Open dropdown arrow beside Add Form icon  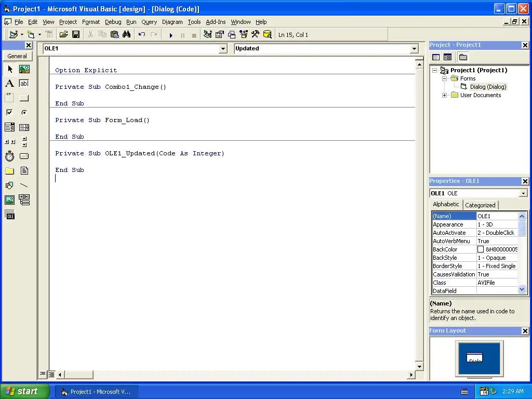pyautogui.click(x=39, y=35)
